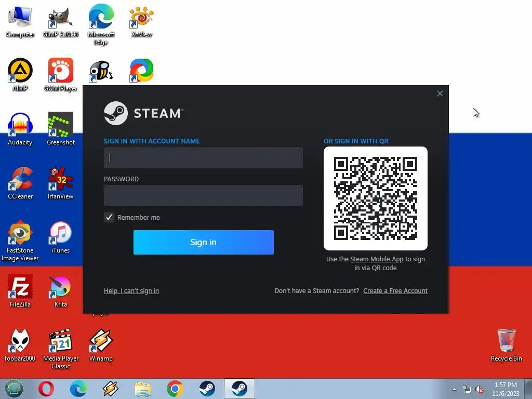
Task: Open the Steam Mobile App link
Action: point(377,259)
